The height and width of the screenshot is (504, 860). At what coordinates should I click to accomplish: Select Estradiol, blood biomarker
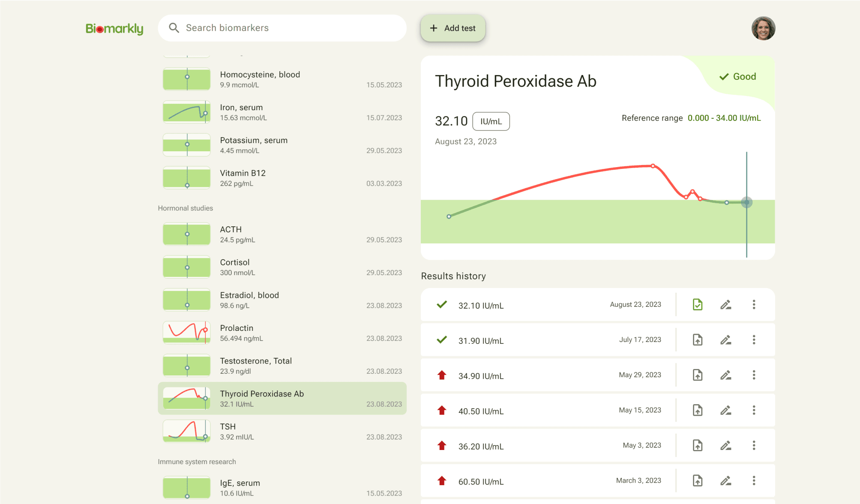point(282,300)
